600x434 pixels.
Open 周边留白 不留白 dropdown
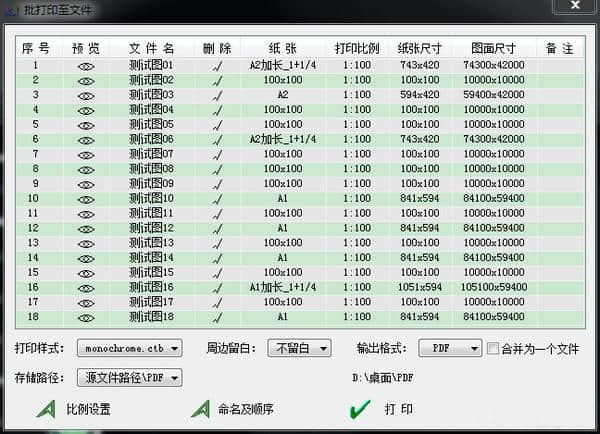tap(299, 348)
